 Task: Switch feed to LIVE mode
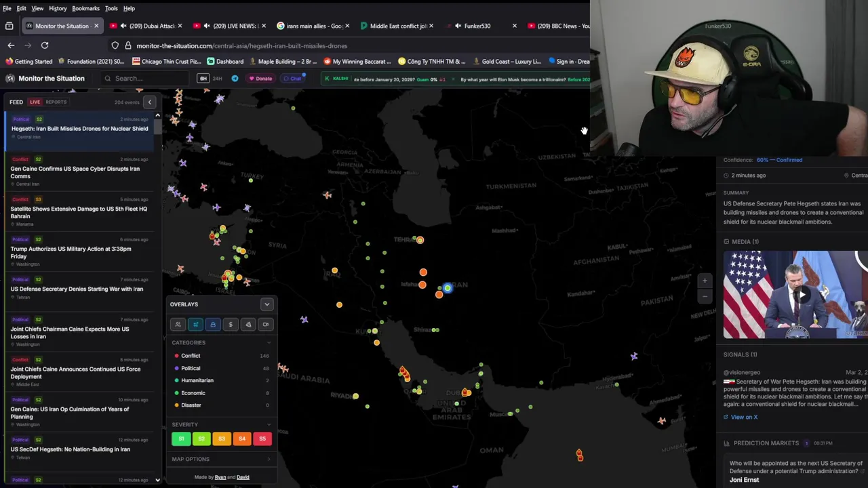(x=35, y=102)
